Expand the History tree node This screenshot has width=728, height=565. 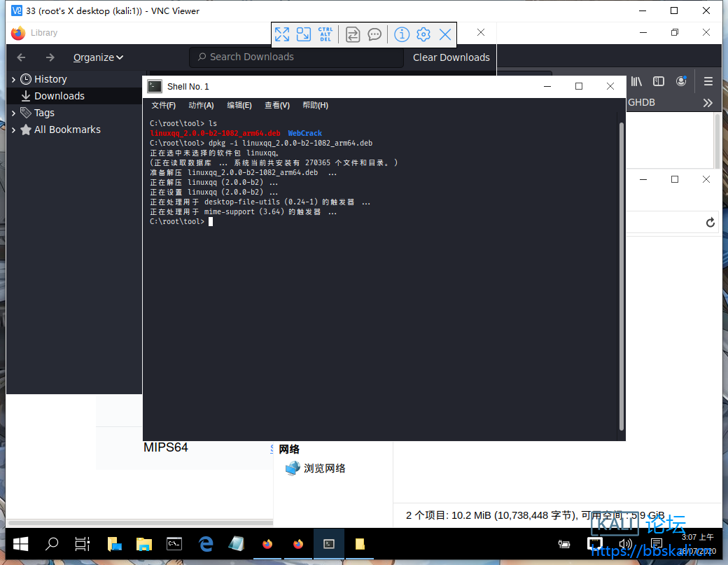coord(13,80)
